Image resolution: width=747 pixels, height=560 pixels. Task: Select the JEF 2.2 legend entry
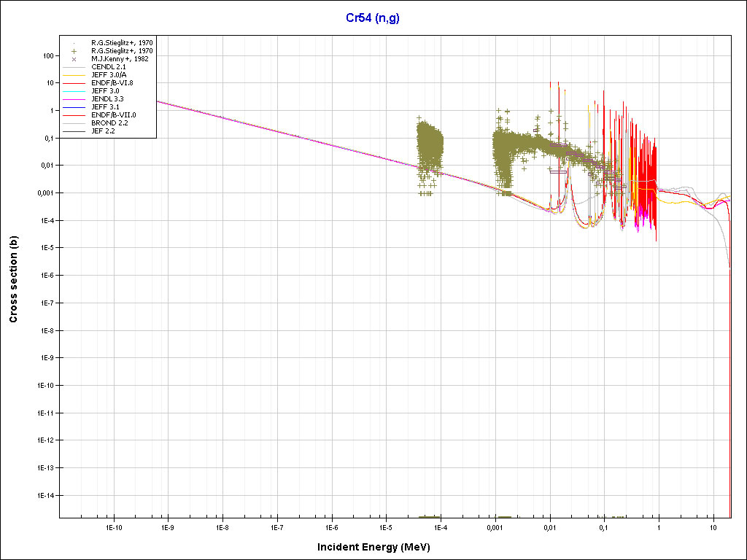pos(104,131)
